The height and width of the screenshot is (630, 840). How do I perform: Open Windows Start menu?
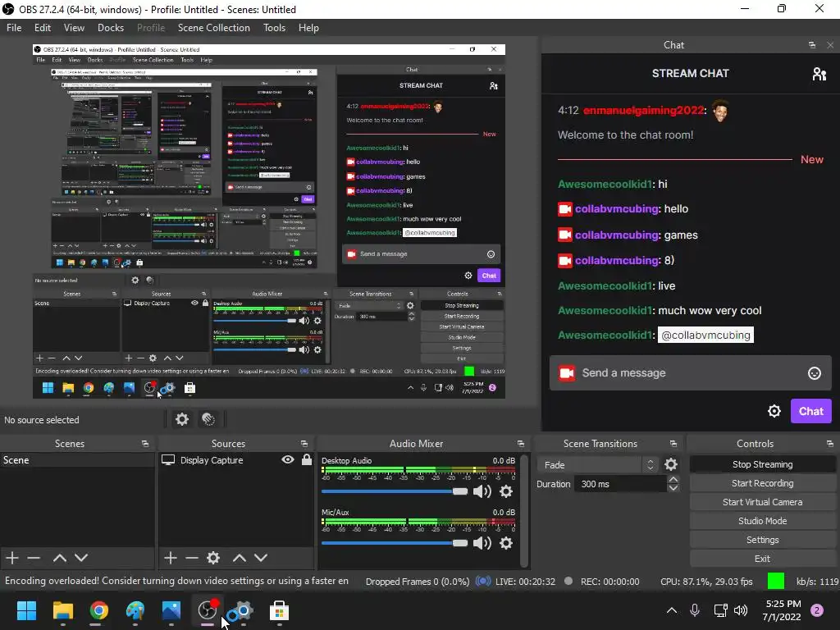point(26,610)
